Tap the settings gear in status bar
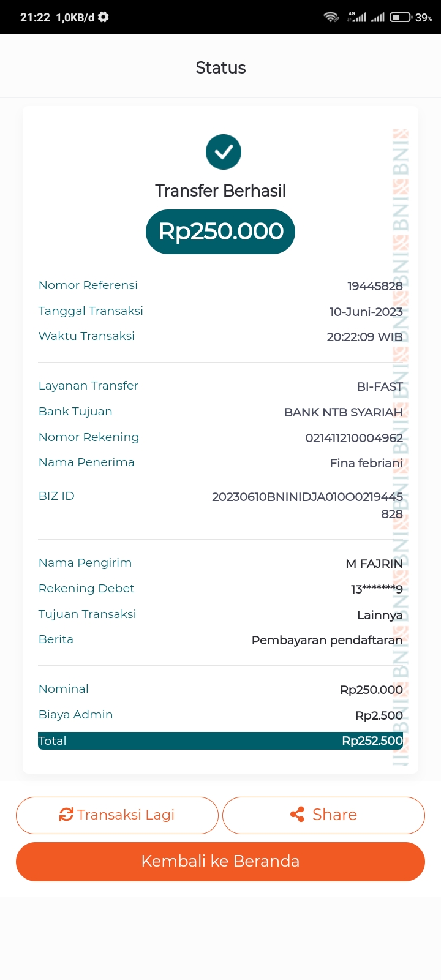 [x=104, y=17]
